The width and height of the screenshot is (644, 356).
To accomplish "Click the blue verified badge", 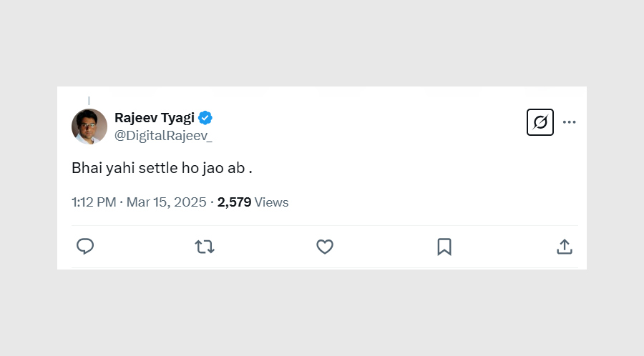I will [205, 118].
